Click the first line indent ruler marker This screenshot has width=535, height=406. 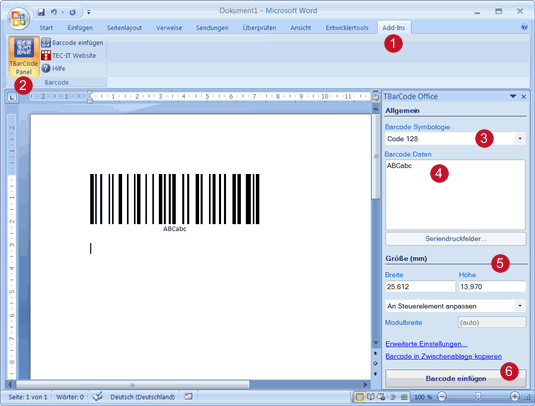[90, 93]
